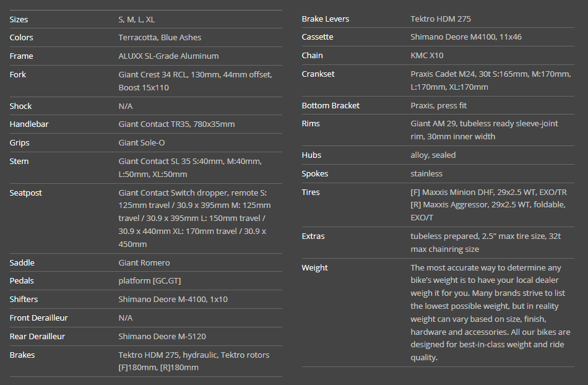
Task: Click the Shimano Deore M4100 cassette value
Action: click(x=466, y=37)
